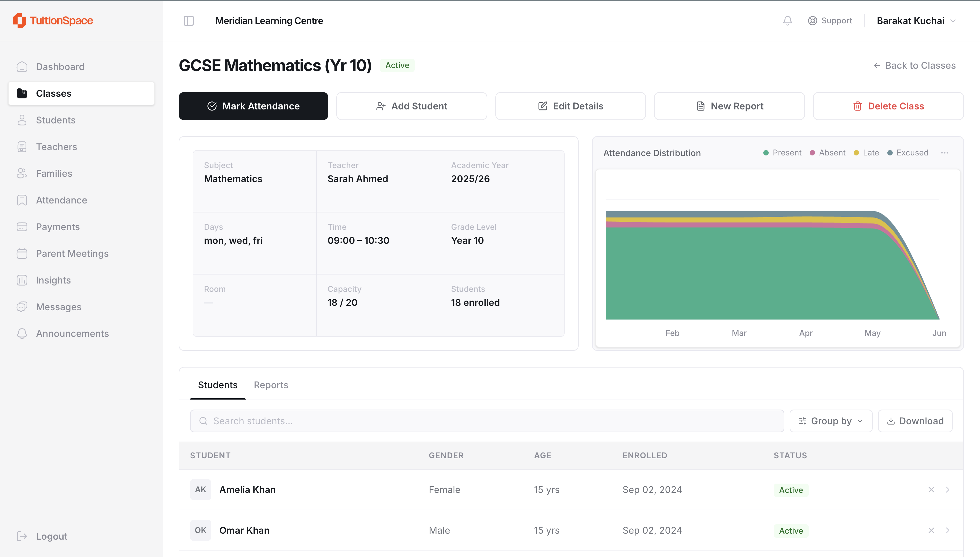This screenshot has height=557, width=980.
Task: Open Omar Khan's row chevron
Action: point(948,530)
